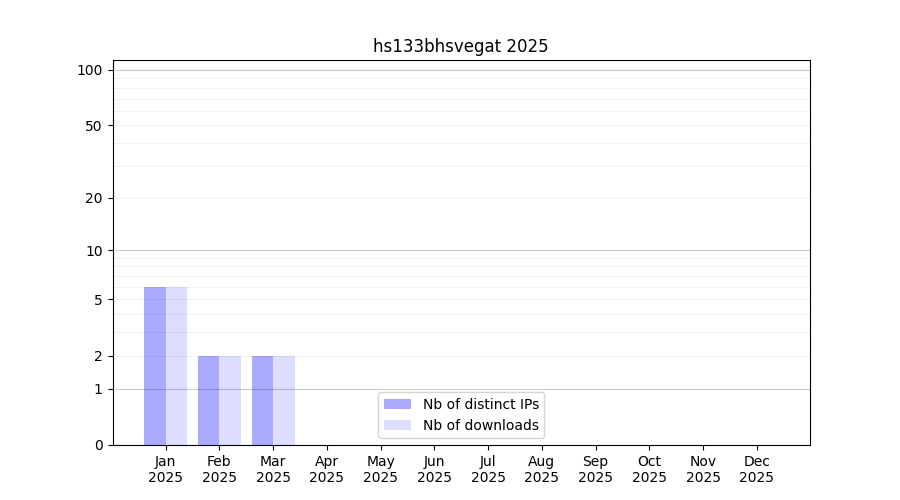Click the Nb of distinct IPs legend swatch
The width and height of the screenshot is (900, 500).
[x=397, y=404]
